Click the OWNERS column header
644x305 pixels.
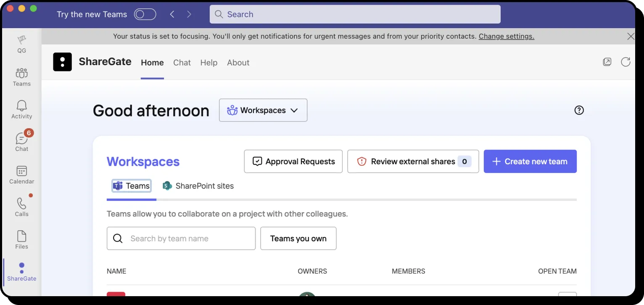(312, 271)
